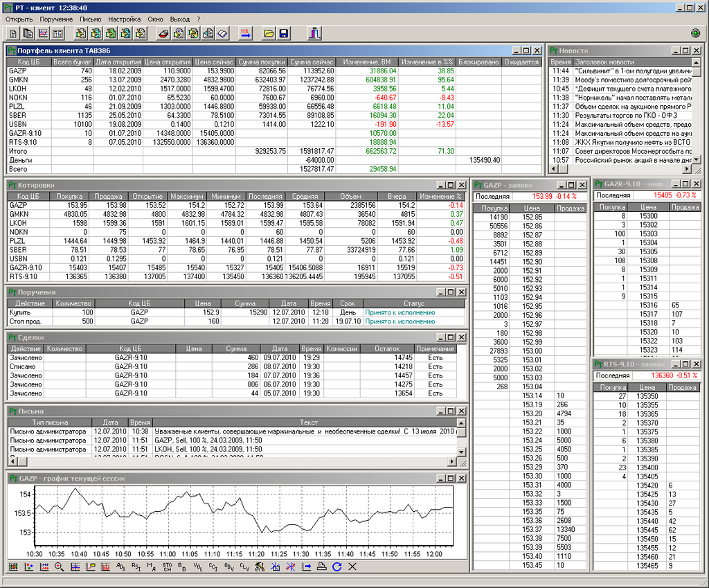Add the Bollinger Bands (BB) indicator
The image size is (709, 588).
click(182, 567)
